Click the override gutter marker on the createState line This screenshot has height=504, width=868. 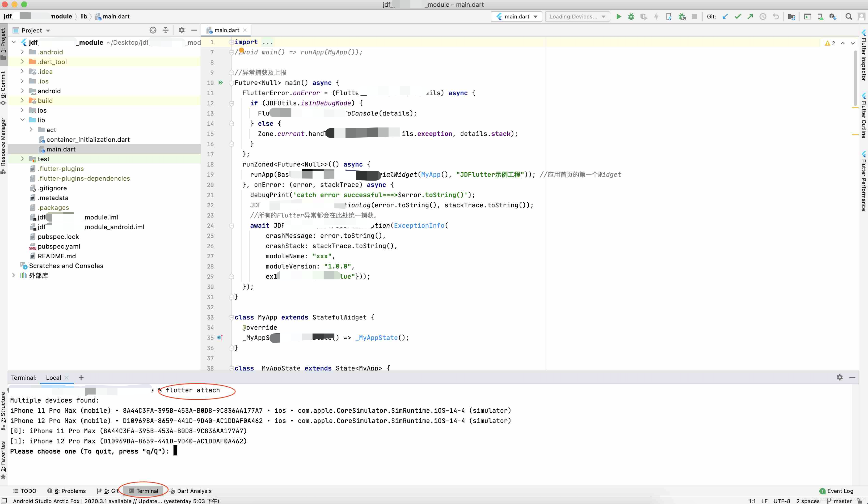(x=220, y=338)
